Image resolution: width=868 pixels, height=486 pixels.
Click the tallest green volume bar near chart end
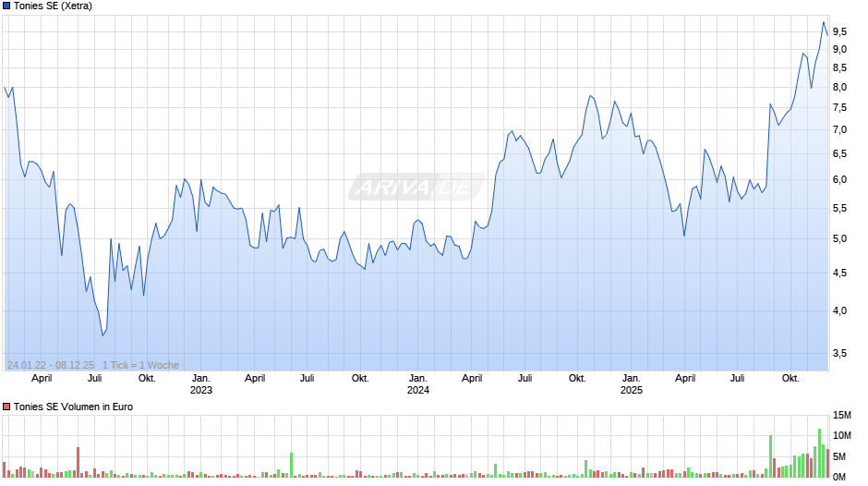click(x=820, y=454)
